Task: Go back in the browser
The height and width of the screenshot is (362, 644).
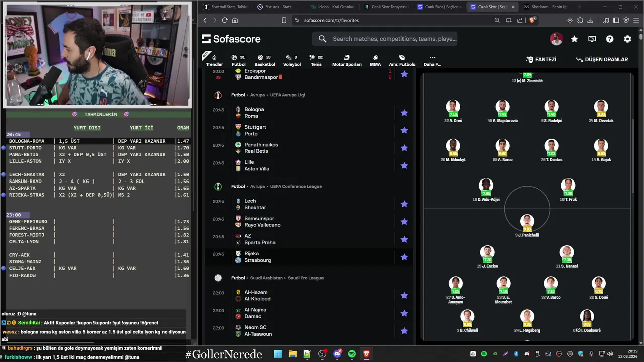Action: pyautogui.click(x=205, y=20)
